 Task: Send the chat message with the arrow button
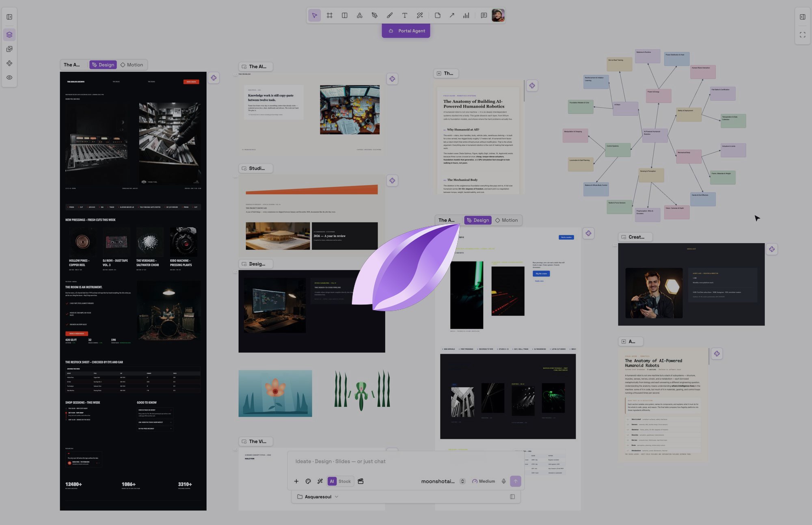pyautogui.click(x=516, y=481)
